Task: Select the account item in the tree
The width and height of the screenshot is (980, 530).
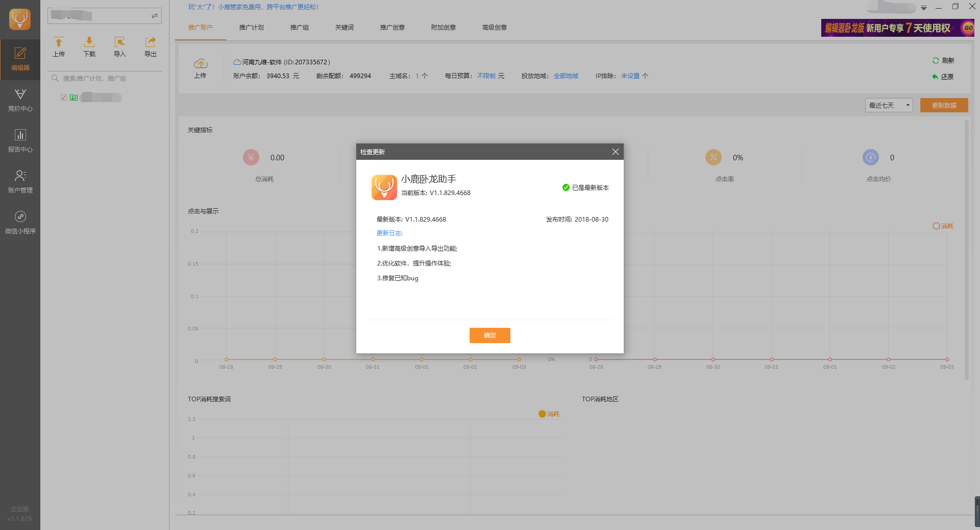Action: [x=101, y=98]
